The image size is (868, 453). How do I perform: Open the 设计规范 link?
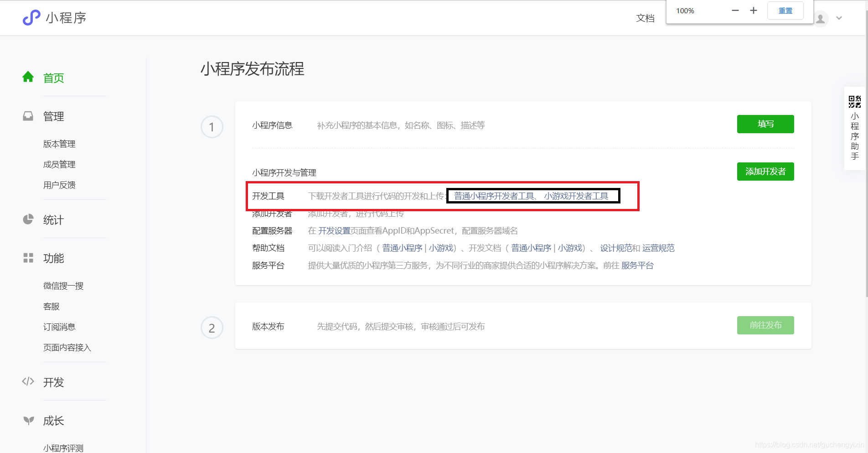(616, 248)
